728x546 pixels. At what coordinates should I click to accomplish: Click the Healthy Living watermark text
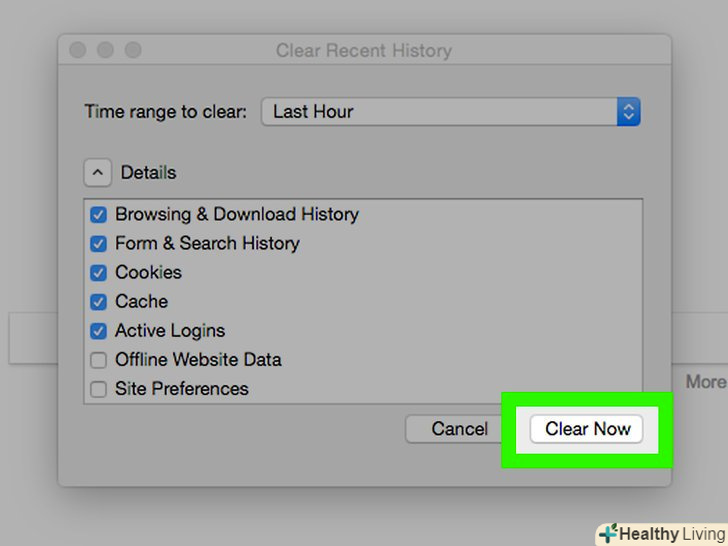click(x=672, y=534)
